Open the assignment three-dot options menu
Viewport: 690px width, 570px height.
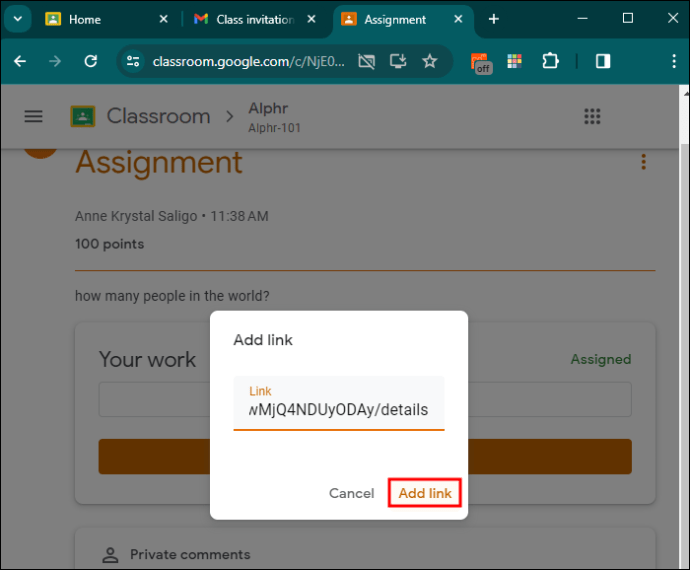pyautogui.click(x=643, y=162)
